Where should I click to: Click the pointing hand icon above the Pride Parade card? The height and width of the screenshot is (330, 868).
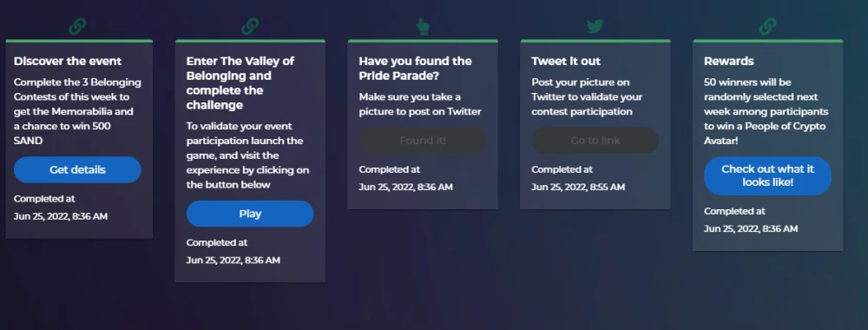(423, 27)
